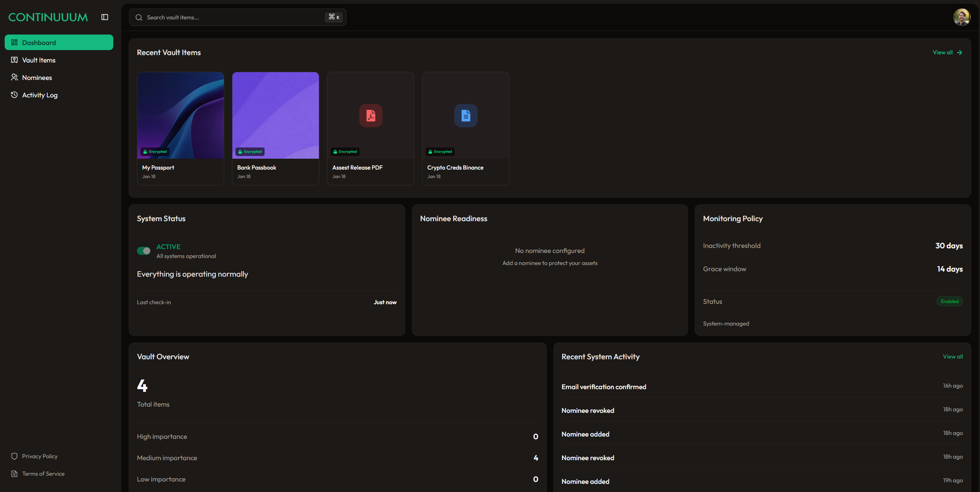Viewport: 980px width, 492px height.
Task: Open View all for Recent System Activity
Action: tap(953, 357)
